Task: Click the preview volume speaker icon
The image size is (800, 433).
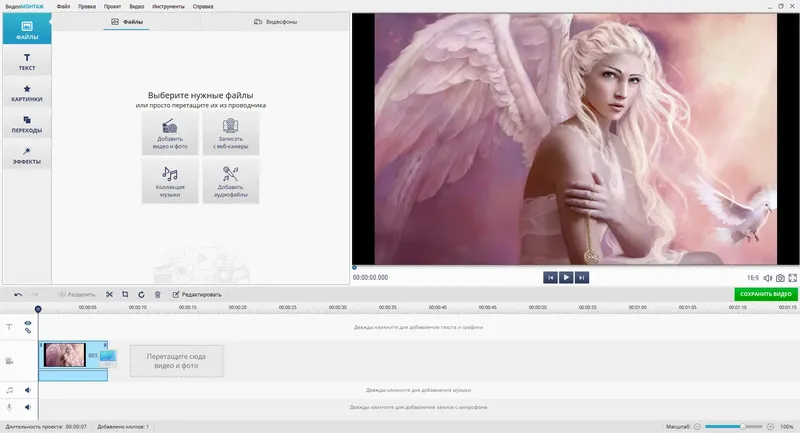Action: [x=767, y=278]
